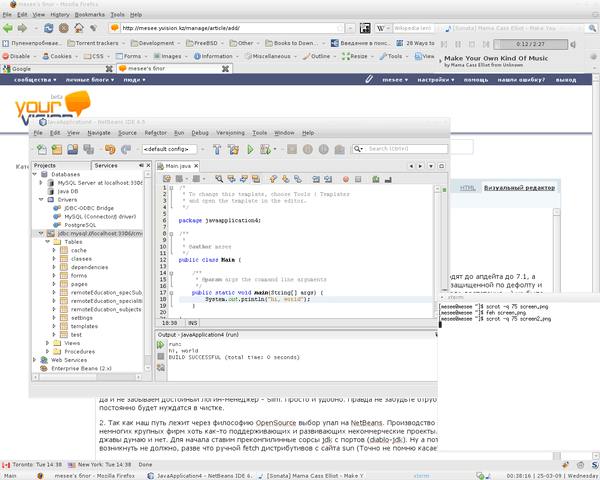Open сообщества dropdown in site navbar

pyautogui.click(x=35, y=80)
